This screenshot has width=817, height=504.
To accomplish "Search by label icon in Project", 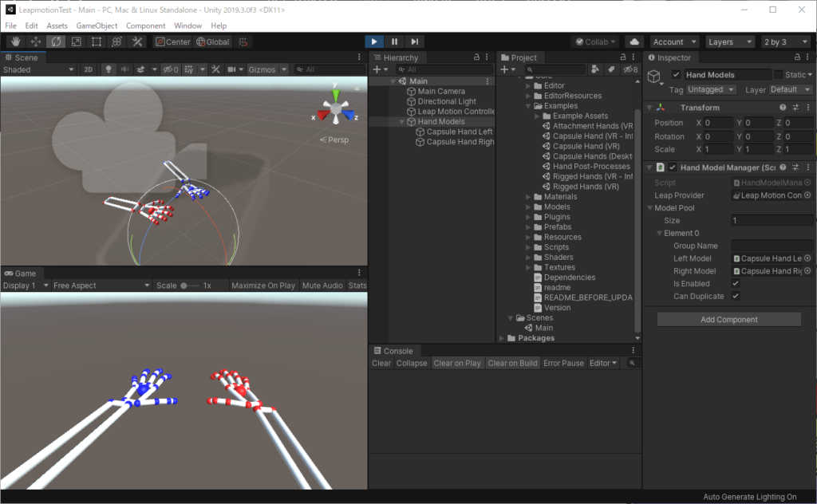I will coord(611,69).
